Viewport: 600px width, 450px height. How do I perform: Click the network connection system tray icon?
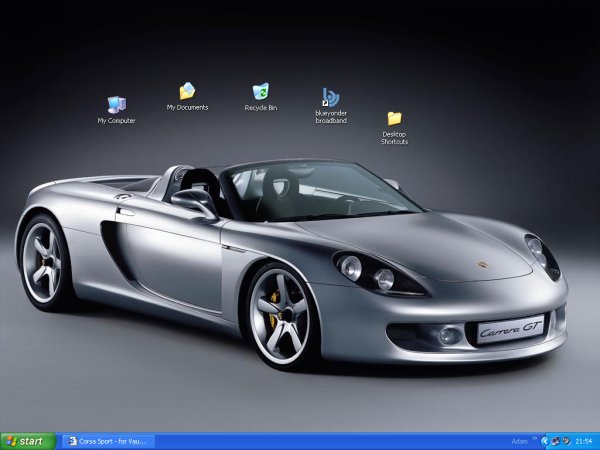pos(555,440)
